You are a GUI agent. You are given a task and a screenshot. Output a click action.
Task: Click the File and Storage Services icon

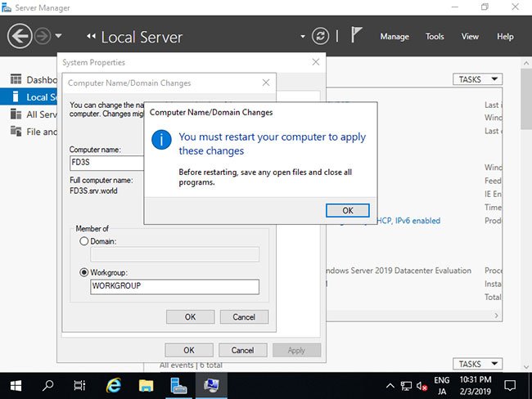pyautogui.click(x=16, y=131)
